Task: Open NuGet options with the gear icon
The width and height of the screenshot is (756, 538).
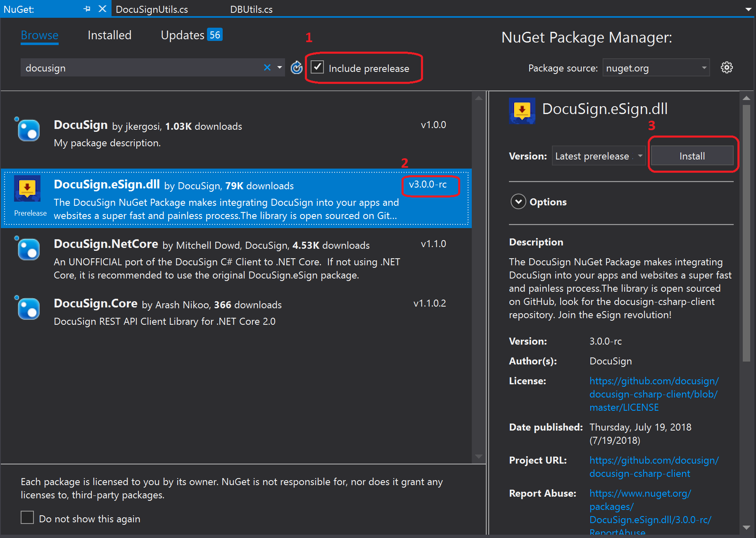Action: (727, 67)
